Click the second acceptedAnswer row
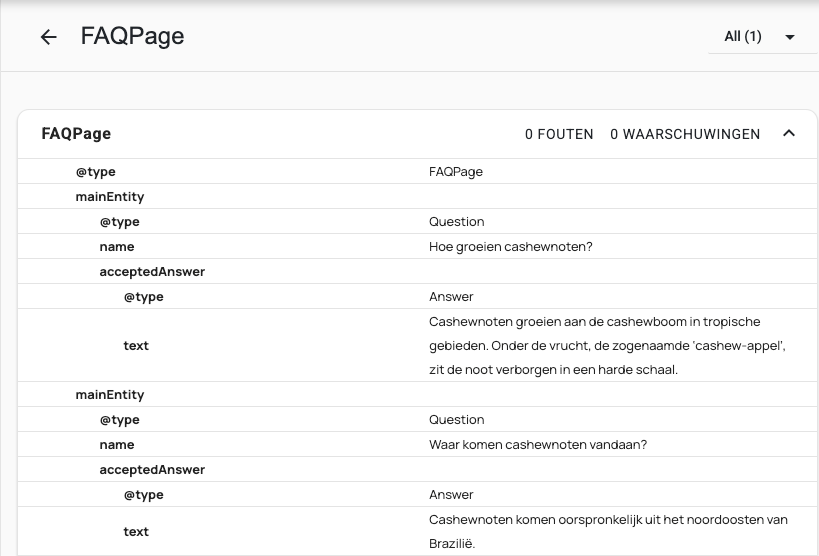 152,469
